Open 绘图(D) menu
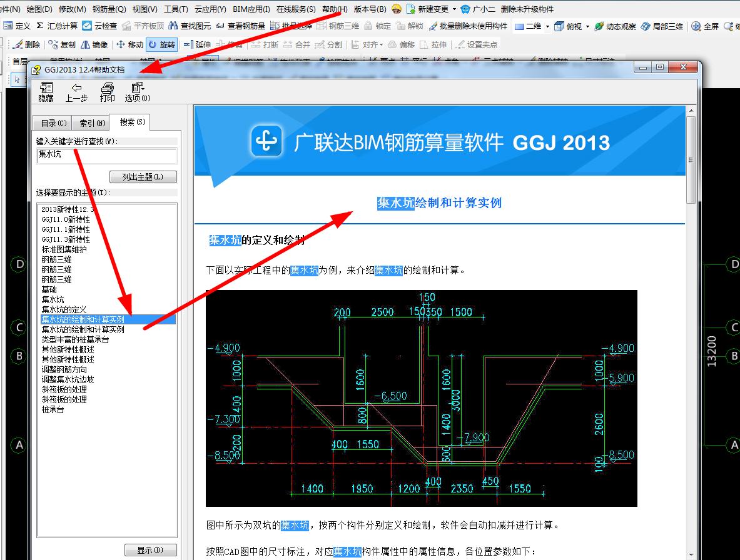740x560 pixels. [39, 9]
